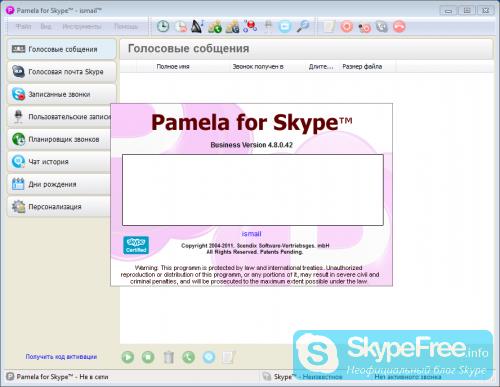
Task: Select Голосовая почта Skype in sidebar
Action: click(x=62, y=72)
